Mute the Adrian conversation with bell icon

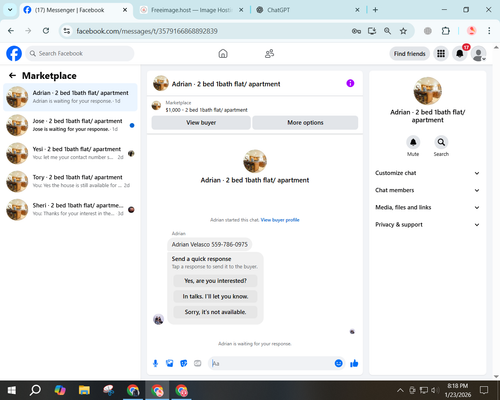413,142
